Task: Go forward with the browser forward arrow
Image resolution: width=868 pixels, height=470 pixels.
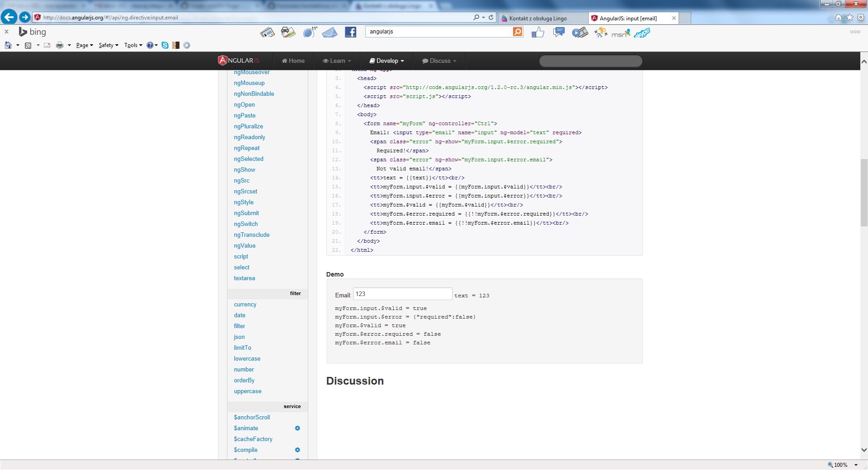Action: tap(25, 17)
